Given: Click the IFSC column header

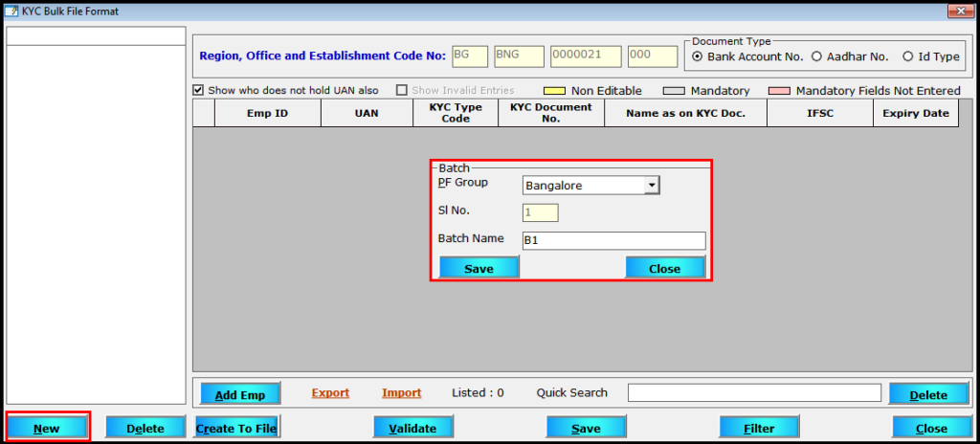Looking at the screenshot, I should (x=820, y=113).
